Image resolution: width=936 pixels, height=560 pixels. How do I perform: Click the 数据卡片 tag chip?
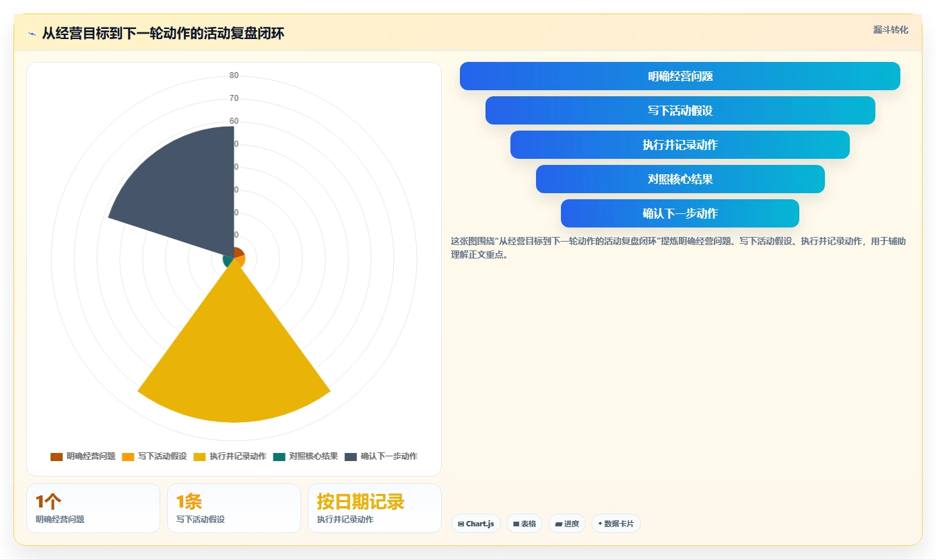[x=616, y=523]
